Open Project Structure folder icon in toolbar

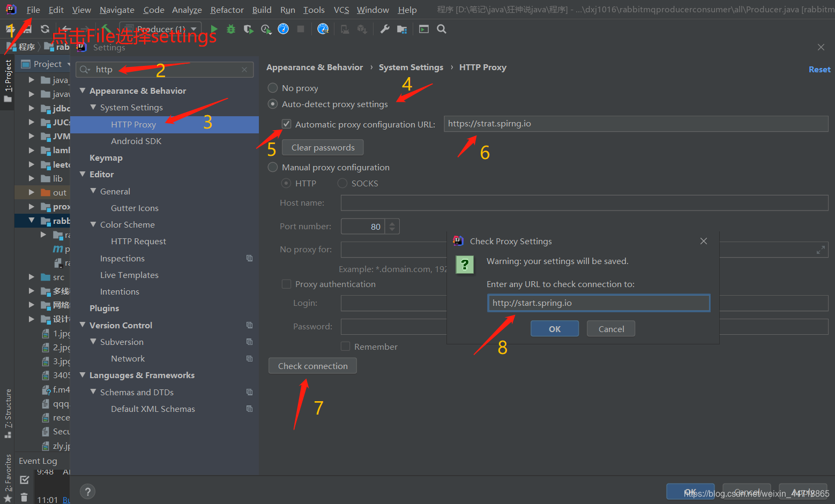coord(402,29)
